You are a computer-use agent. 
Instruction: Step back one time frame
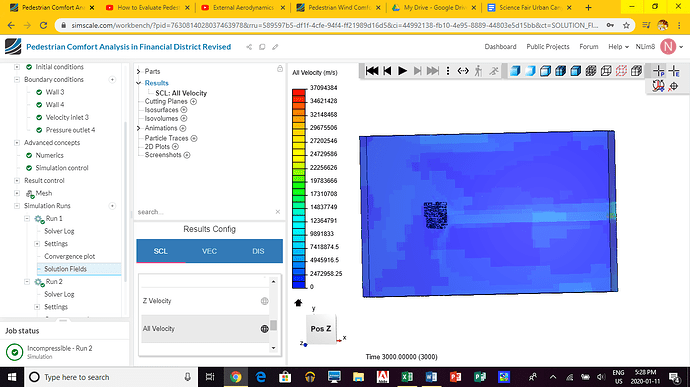click(387, 71)
